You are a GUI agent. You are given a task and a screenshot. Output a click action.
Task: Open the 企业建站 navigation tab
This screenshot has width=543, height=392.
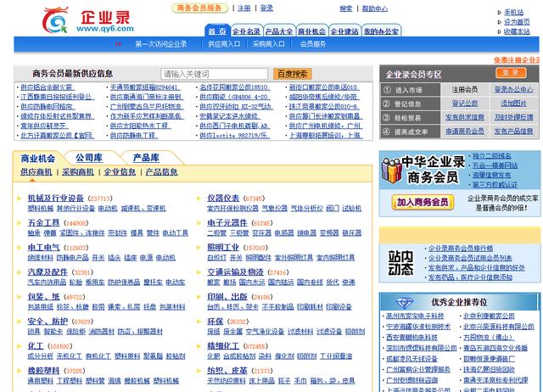tap(344, 31)
